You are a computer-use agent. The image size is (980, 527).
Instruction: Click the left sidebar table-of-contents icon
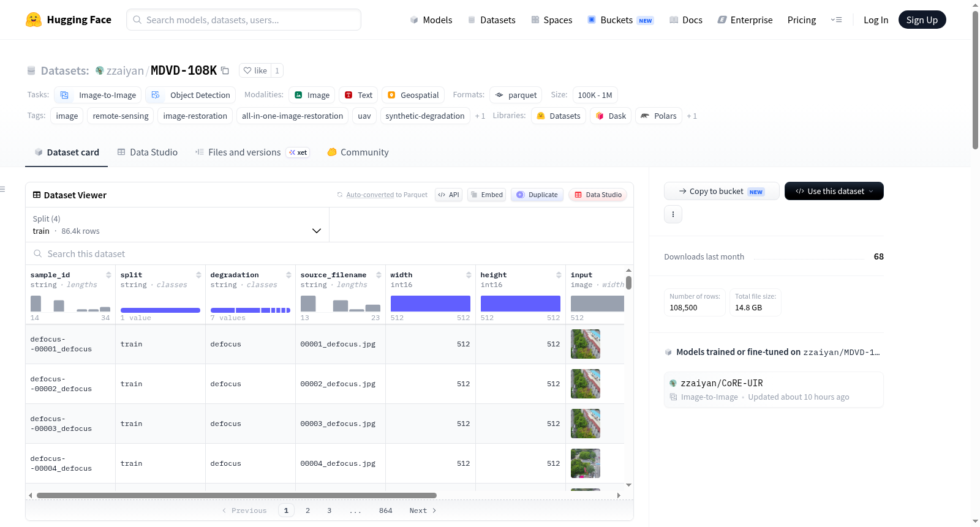click(2, 189)
